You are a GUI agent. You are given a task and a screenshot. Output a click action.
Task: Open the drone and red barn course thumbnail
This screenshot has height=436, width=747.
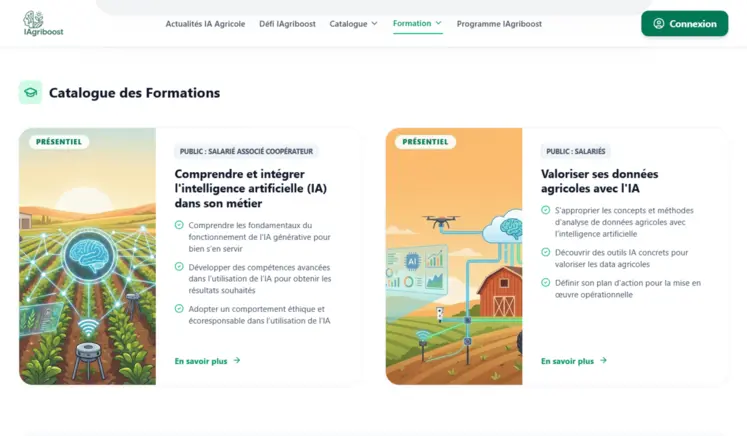454,256
